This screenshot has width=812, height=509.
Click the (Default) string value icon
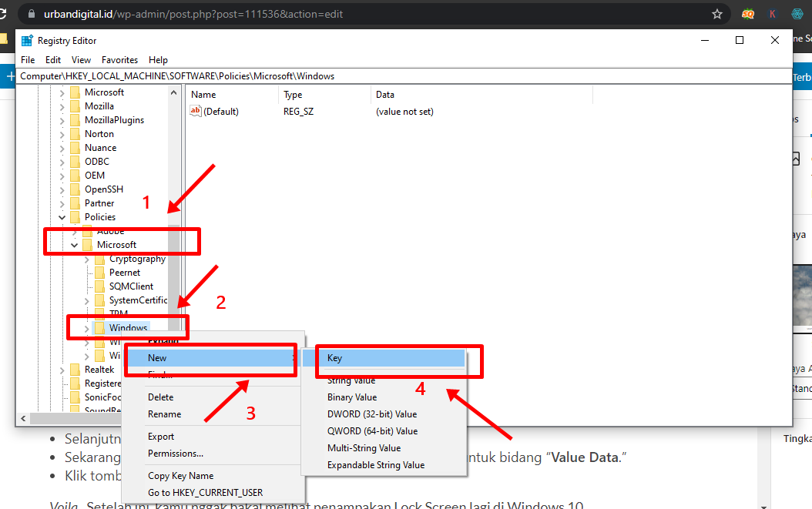(196, 111)
